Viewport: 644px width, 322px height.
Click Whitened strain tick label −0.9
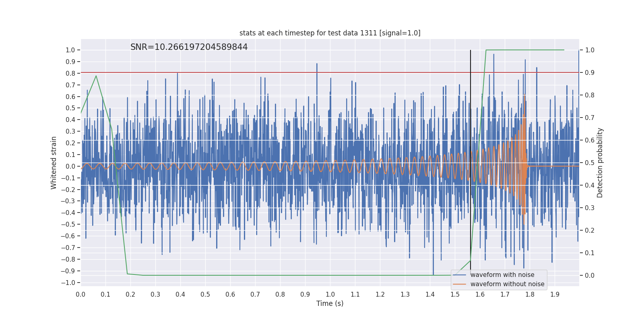(x=68, y=271)
